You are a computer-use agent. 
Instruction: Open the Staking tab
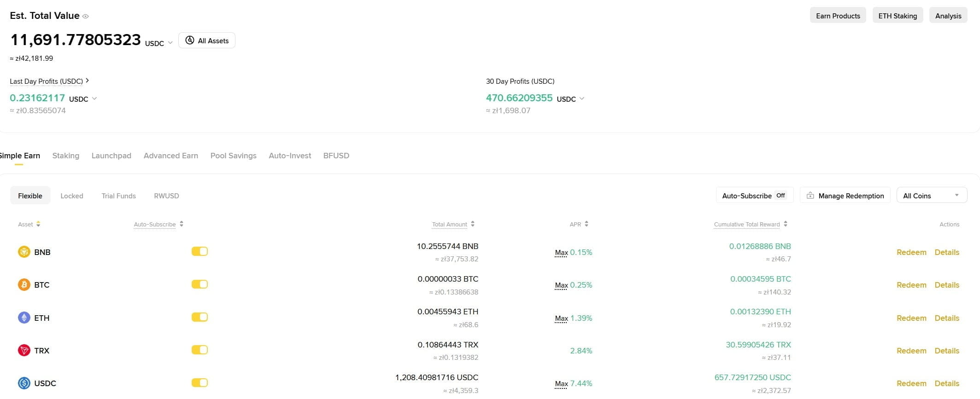(x=66, y=156)
